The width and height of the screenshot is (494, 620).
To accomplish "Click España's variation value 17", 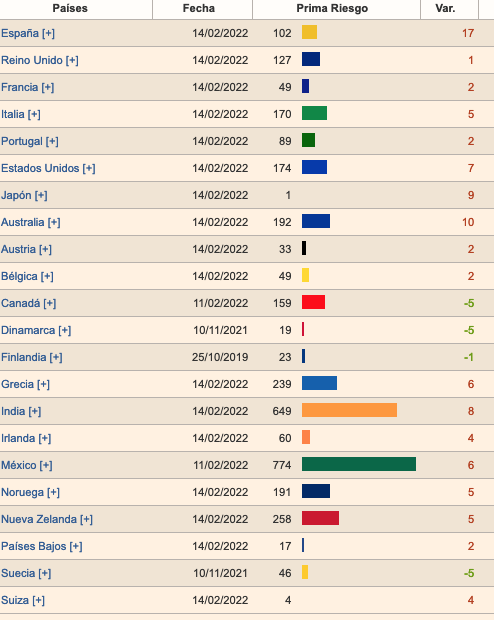I will (x=468, y=33).
